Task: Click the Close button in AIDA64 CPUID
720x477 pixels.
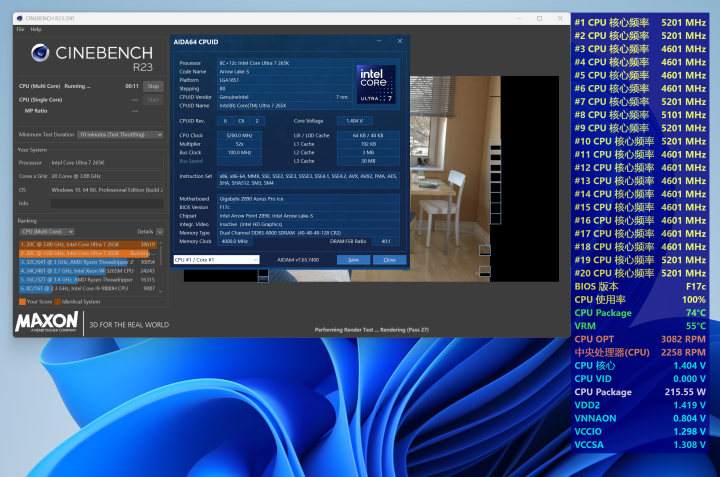Action: [389, 260]
